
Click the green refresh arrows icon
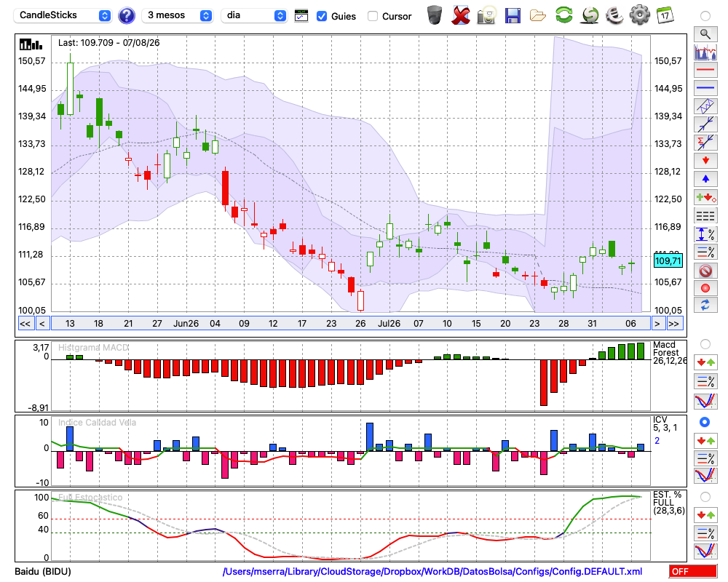563,15
